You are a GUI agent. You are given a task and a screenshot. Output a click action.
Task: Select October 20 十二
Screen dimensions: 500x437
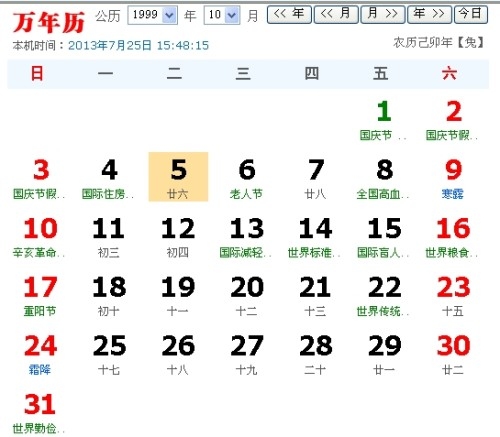247,296
